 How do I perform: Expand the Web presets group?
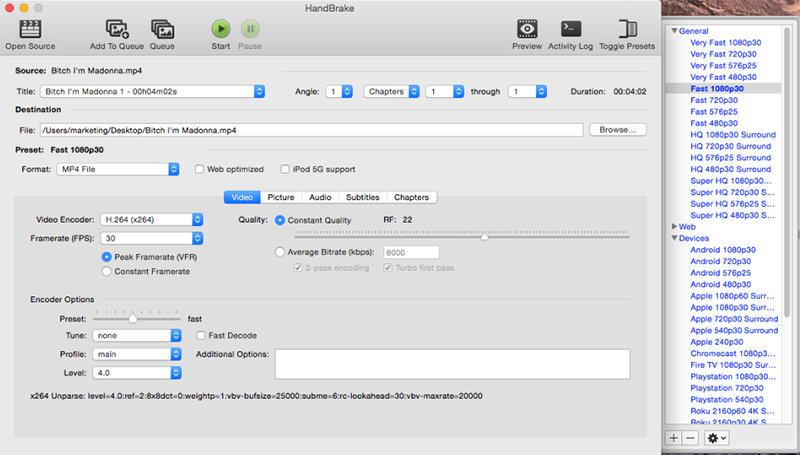click(x=674, y=226)
